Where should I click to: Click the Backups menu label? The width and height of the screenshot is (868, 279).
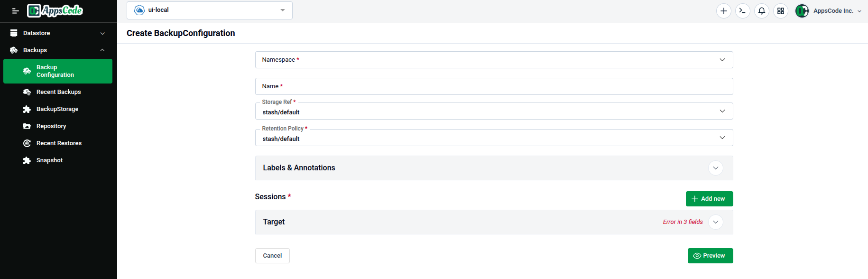tap(35, 50)
